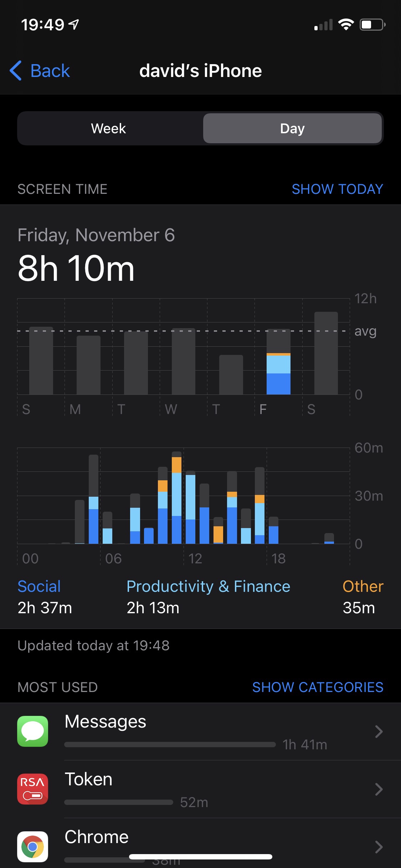Tap the Productivity & Finance category
The width and height of the screenshot is (401, 868).
(208, 587)
